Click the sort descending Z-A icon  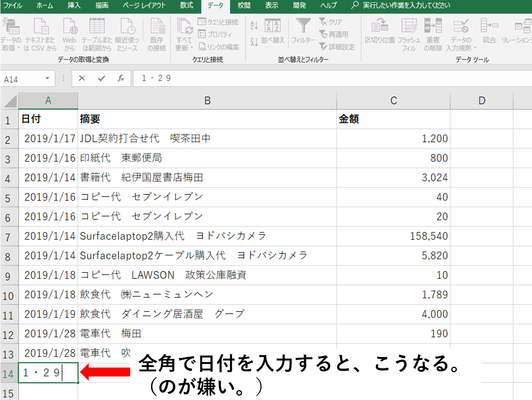(255, 41)
